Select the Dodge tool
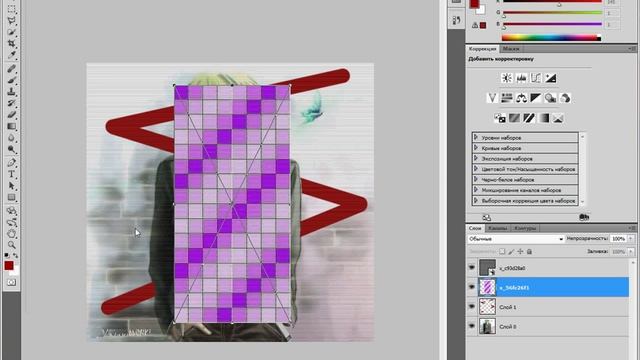This screenshot has height=360, width=640. pyautogui.click(x=11, y=149)
